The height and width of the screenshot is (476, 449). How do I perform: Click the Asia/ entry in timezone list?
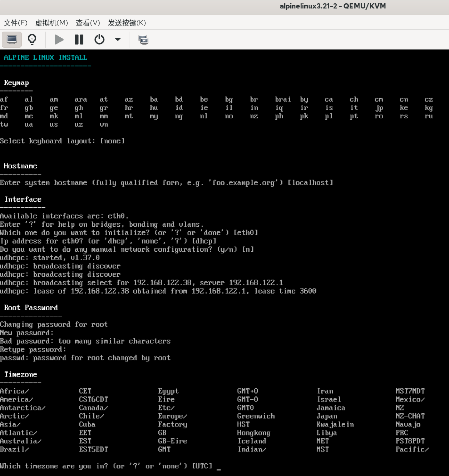10,424
